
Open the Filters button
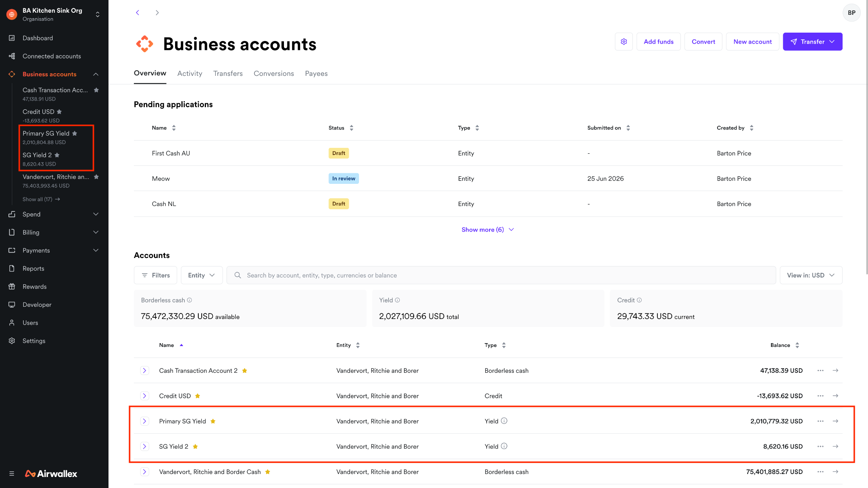point(156,275)
